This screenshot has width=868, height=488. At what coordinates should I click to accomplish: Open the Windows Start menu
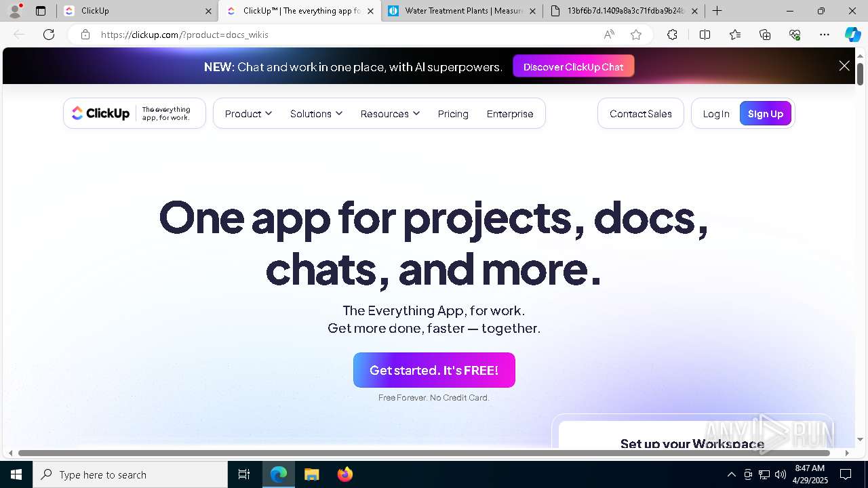(x=16, y=474)
